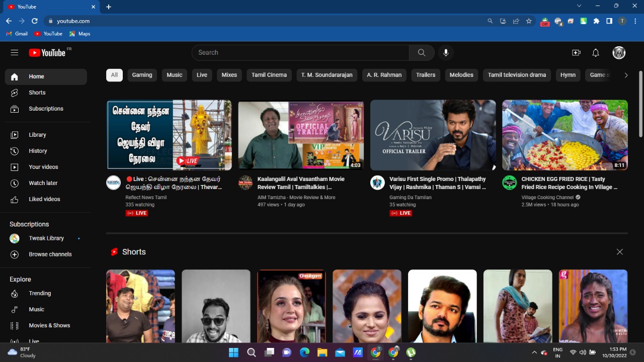644x362 pixels.
Task: Open Reflect News Tamil channel avatar
Action: tap(114, 183)
